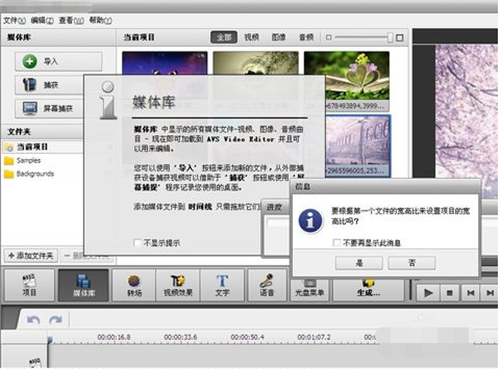Viewport: 500px width, 369px height.
Task: Click the thumbnail size slider handle
Action: (x=390, y=37)
